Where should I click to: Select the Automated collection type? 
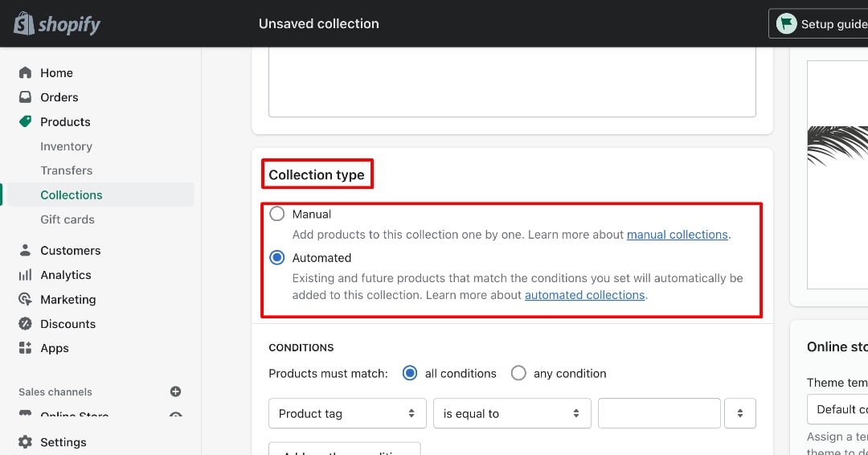[x=276, y=257]
